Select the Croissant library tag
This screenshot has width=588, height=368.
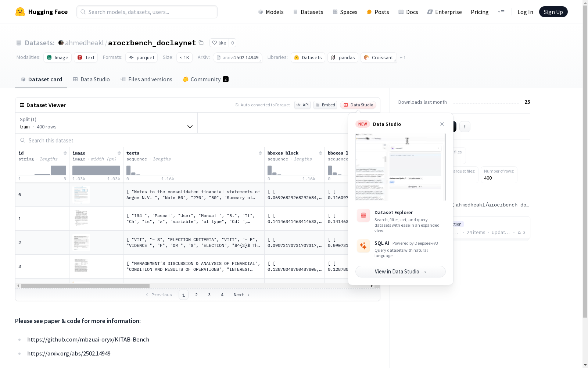coord(379,57)
